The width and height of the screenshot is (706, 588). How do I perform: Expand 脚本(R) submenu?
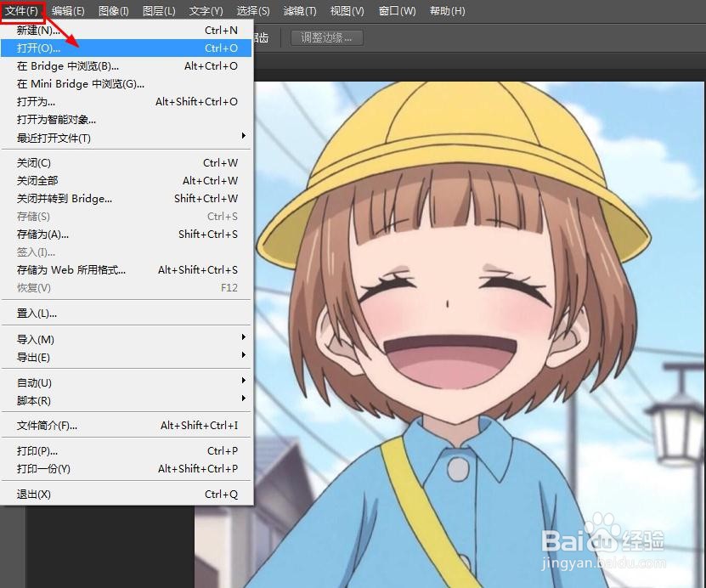pos(126,400)
